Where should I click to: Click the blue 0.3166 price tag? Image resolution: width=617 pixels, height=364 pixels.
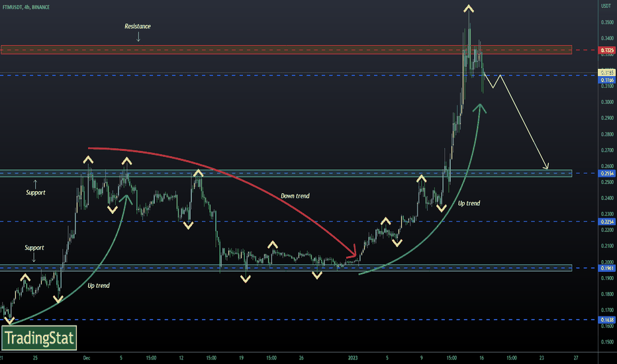click(x=607, y=80)
